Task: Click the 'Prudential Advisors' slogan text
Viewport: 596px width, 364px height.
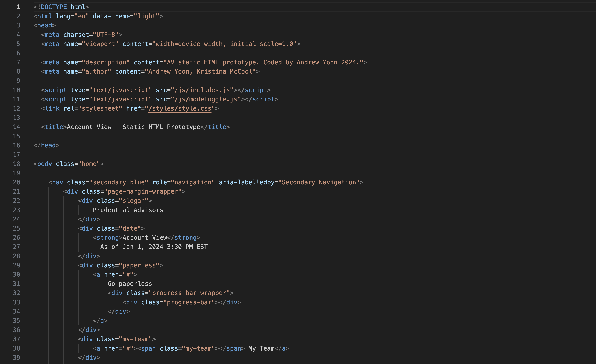Action: click(x=128, y=210)
